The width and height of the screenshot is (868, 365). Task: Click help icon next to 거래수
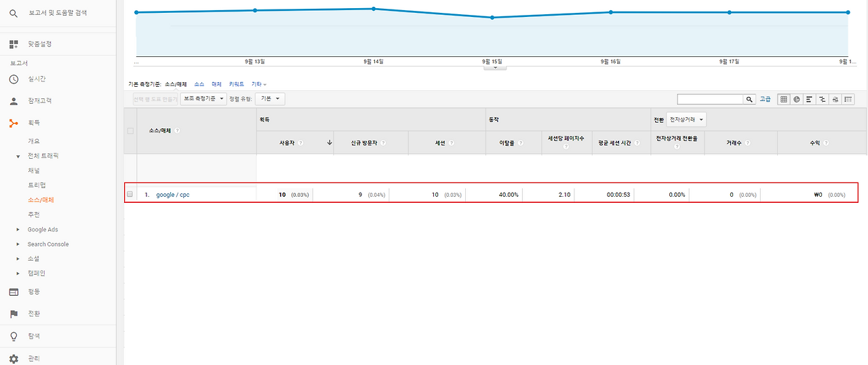tap(747, 143)
